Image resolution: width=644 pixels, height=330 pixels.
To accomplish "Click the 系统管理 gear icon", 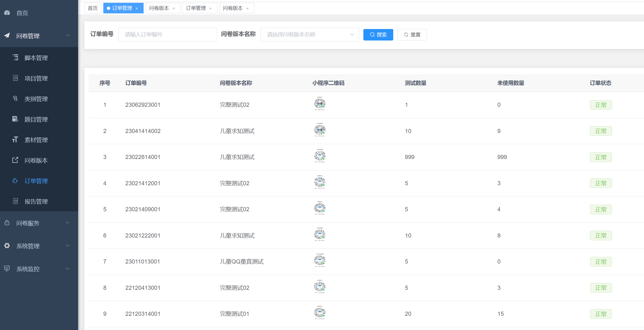I will (x=7, y=246).
